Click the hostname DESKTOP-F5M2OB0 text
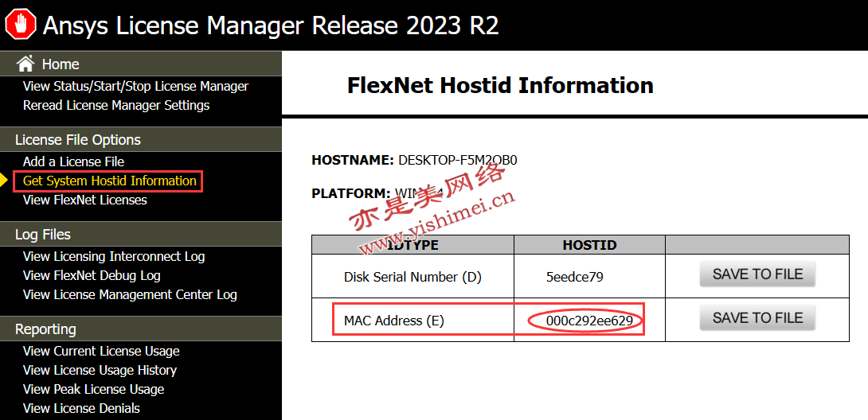The height and width of the screenshot is (420, 868). click(457, 160)
